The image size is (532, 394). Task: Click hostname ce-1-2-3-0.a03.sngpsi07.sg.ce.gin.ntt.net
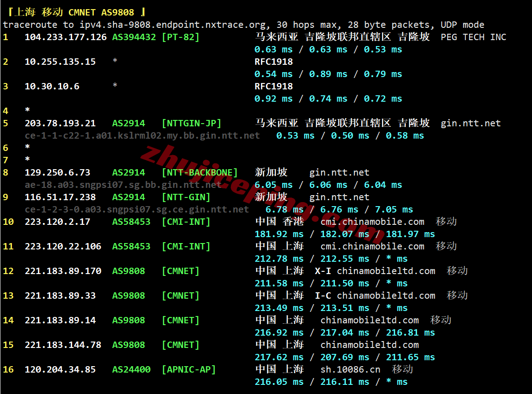137,209
